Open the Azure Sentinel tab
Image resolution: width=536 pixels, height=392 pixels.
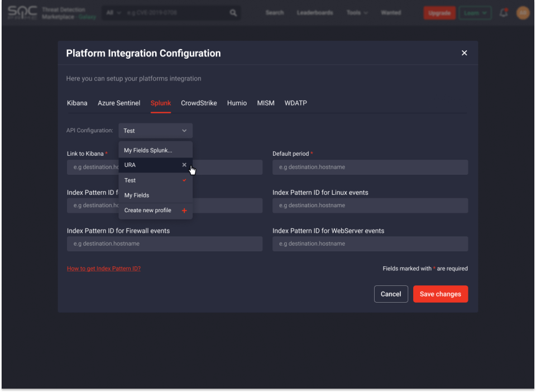(119, 103)
